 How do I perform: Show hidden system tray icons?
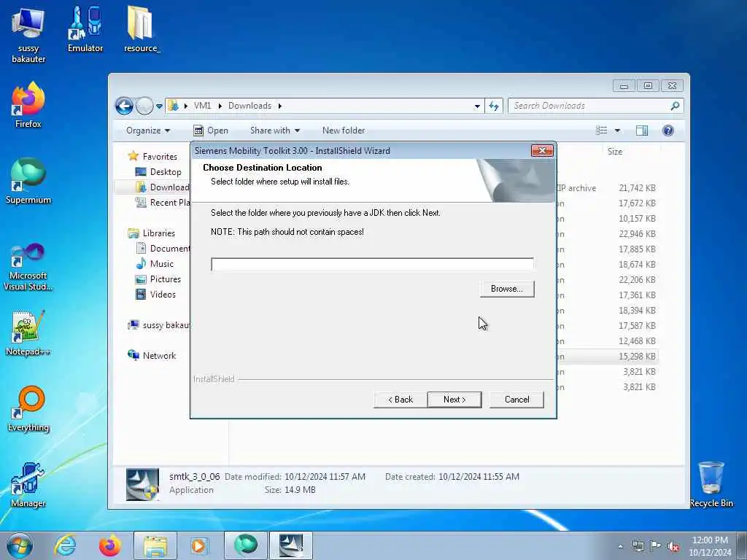[x=620, y=547]
